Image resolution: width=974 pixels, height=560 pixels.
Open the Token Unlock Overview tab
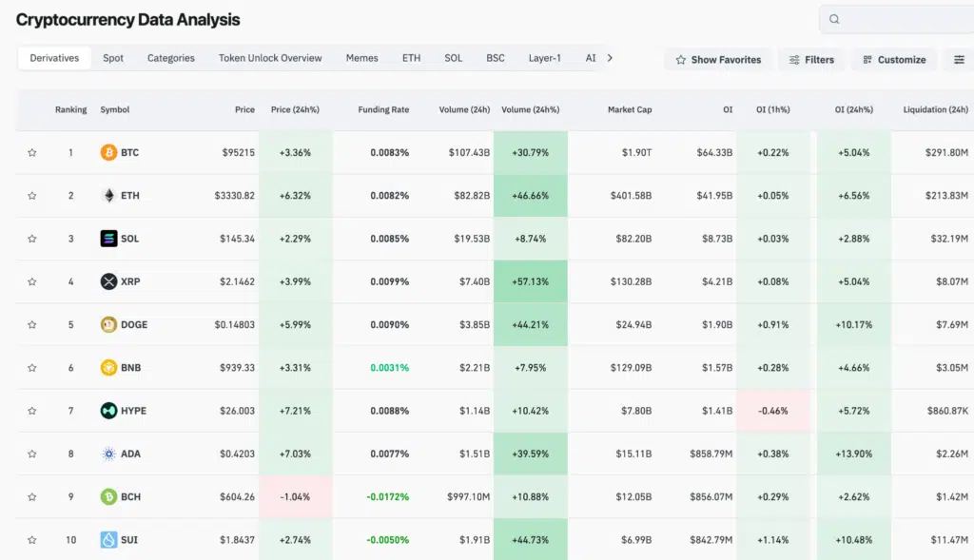(270, 58)
